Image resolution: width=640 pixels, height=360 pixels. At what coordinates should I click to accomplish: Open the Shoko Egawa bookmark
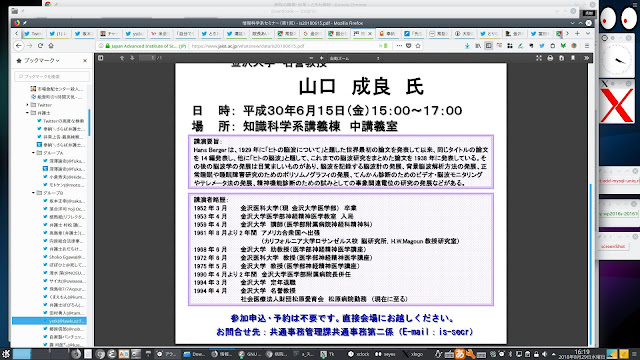(x=64, y=257)
